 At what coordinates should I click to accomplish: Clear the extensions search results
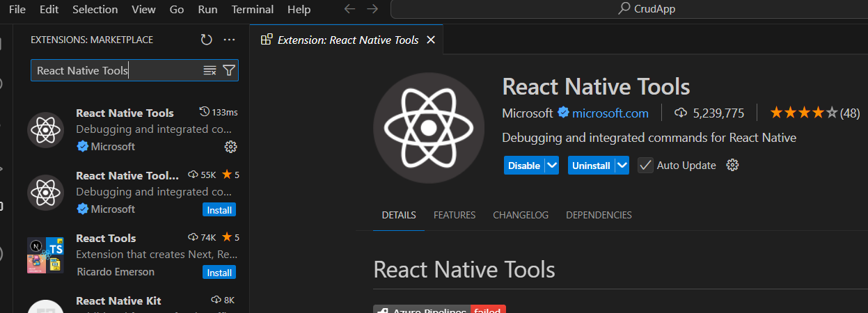click(210, 70)
